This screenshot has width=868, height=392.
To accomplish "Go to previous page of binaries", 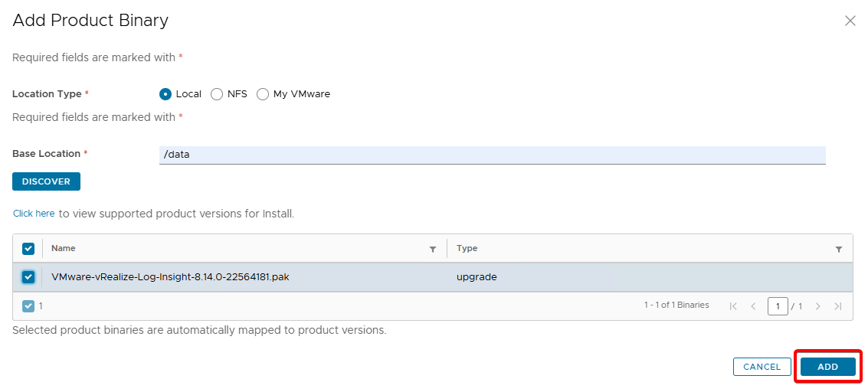I will pos(753,306).
